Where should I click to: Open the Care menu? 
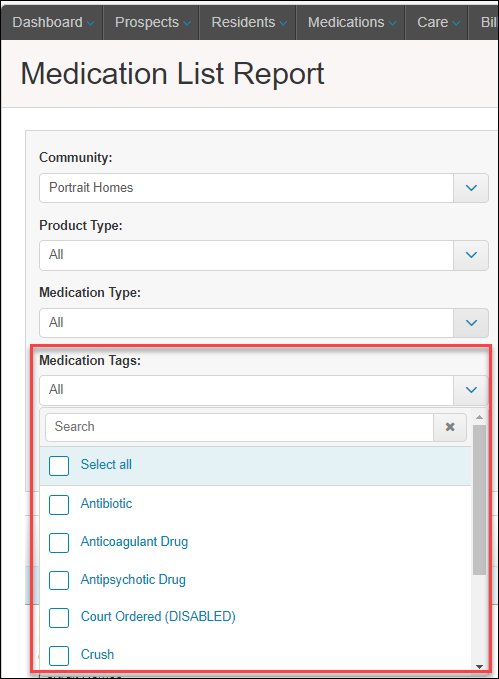click(x=437, y=22)
